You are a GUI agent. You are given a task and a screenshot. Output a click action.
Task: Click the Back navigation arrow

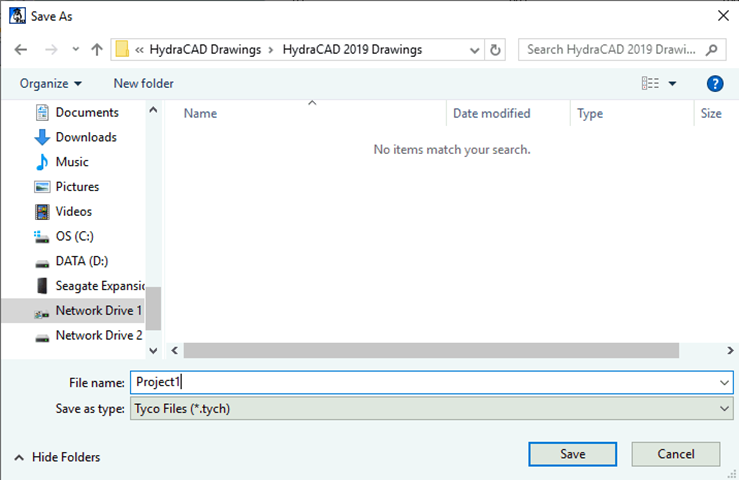[21, 50]
